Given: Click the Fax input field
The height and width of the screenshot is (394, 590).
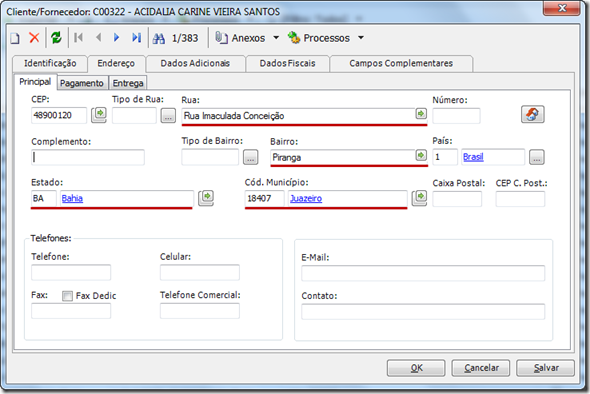Looking at the screenshot, I should [x=71, y=311].
